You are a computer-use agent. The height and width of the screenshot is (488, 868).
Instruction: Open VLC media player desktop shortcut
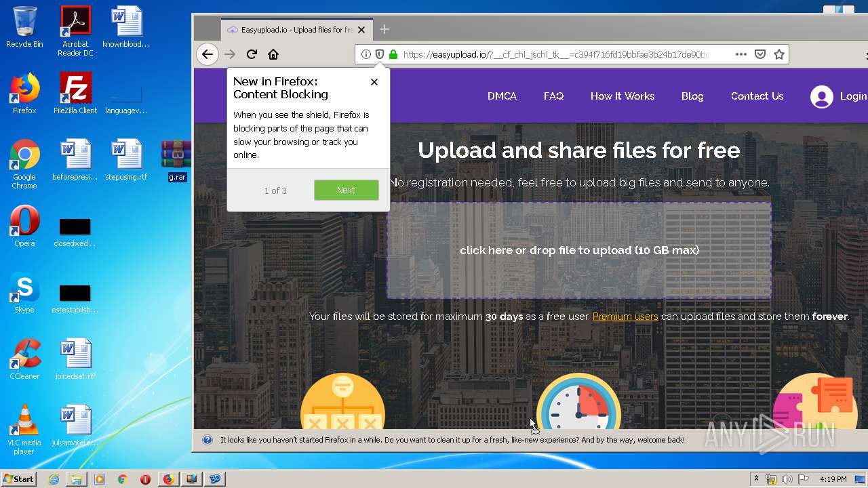coord(24,430)
